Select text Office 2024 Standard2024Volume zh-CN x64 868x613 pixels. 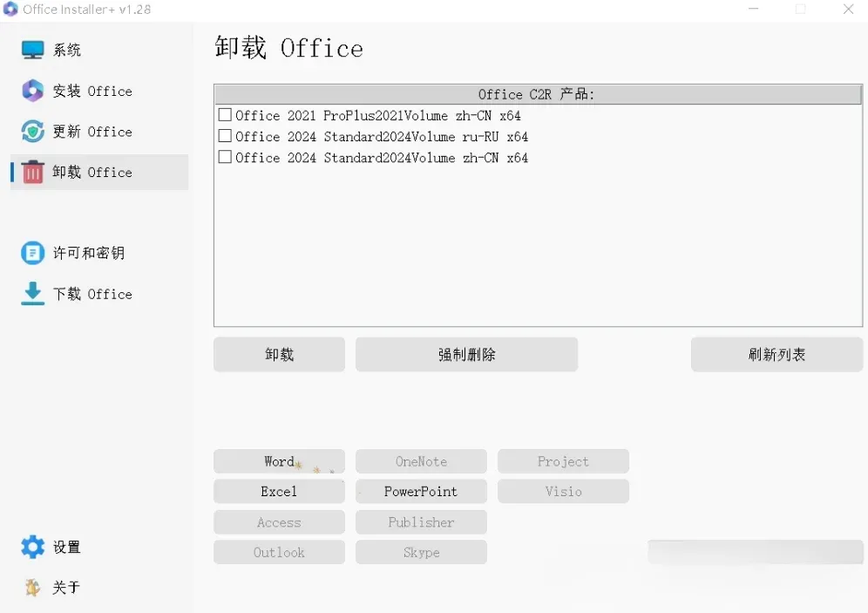382,157
